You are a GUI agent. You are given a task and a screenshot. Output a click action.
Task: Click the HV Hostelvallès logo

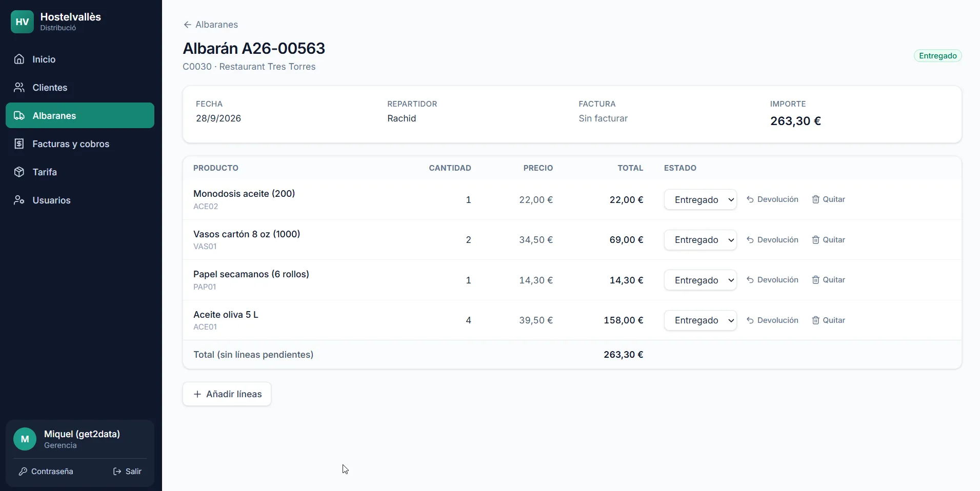(x=22, y=22)
